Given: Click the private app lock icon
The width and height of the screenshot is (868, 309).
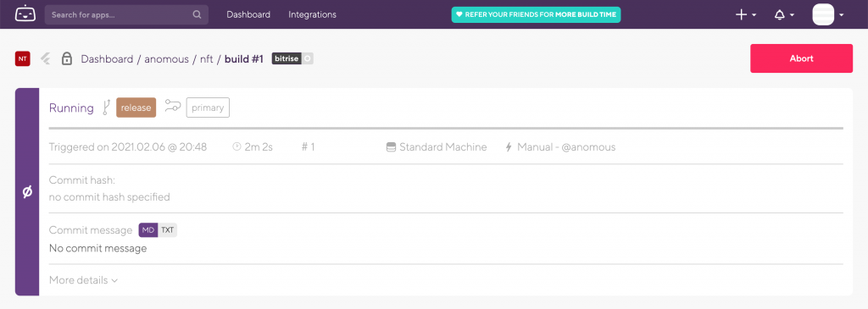Looking at the screenshot, I should pos(67,58).
